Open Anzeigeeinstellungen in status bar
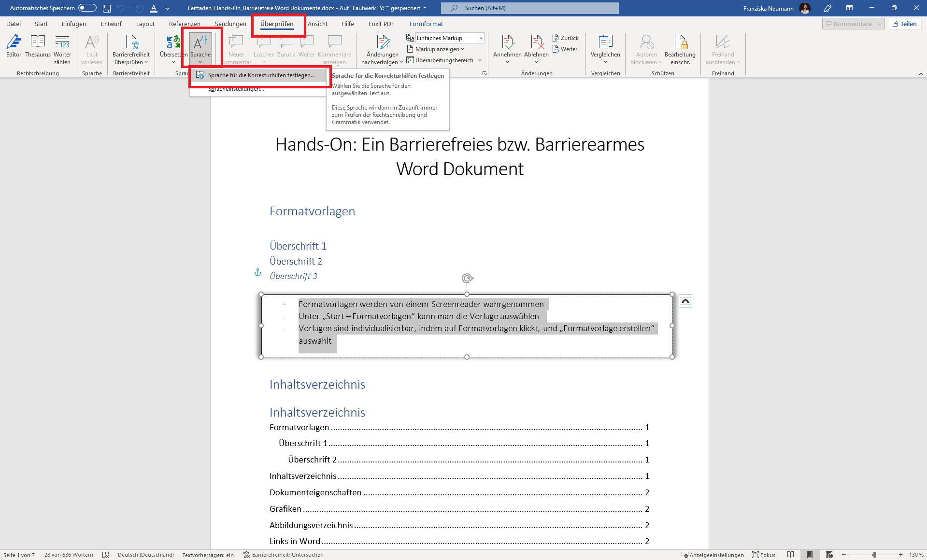927x560 pixels. 713,555
